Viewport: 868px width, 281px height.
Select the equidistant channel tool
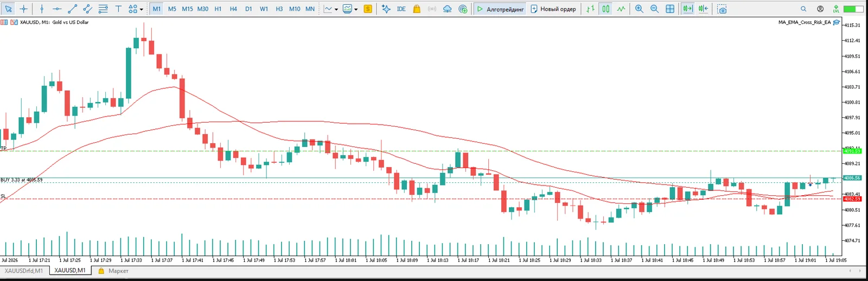(87, 9)
